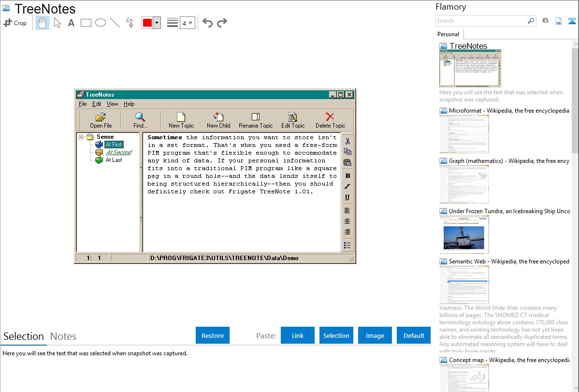
Task: Click the Open File toolbar button
Action: click(x=101, y=120)
